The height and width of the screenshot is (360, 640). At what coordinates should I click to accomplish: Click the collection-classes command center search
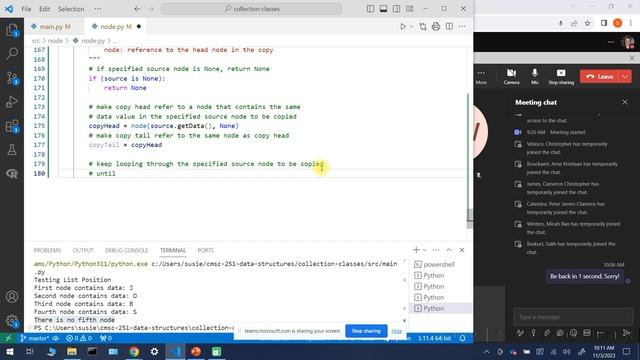(251, 9)
